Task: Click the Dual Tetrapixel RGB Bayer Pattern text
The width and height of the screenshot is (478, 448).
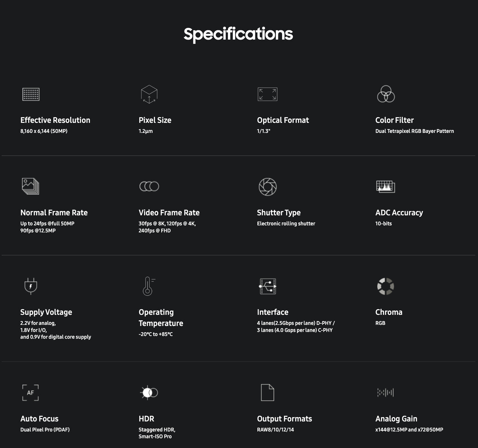Action: click(415, 131)
